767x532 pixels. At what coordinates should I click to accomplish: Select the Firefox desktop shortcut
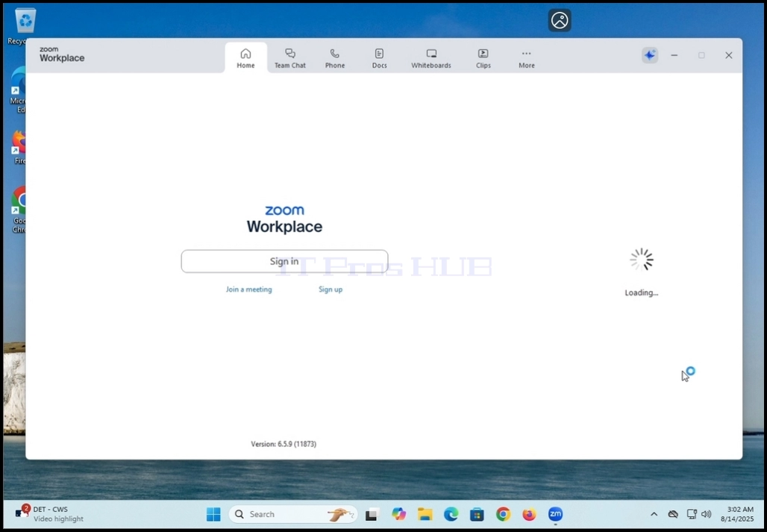pos(19,147)
